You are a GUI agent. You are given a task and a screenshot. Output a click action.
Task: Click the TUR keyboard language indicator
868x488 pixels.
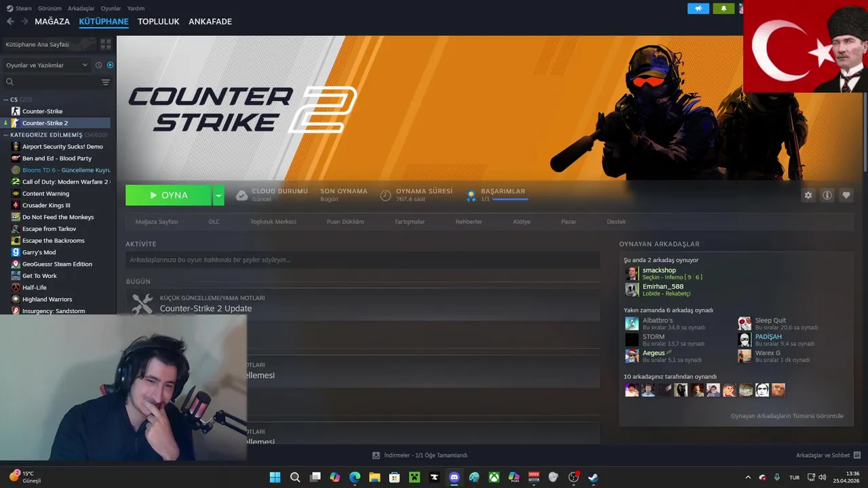coord(794,477)
